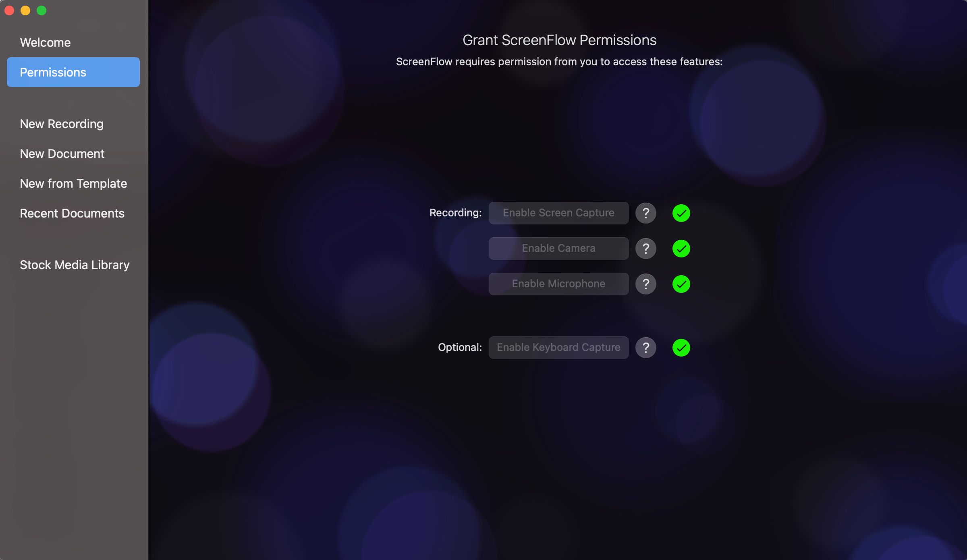967x560 pixels.
Task: Click the Permissions sidebar item
Action: 73,72
